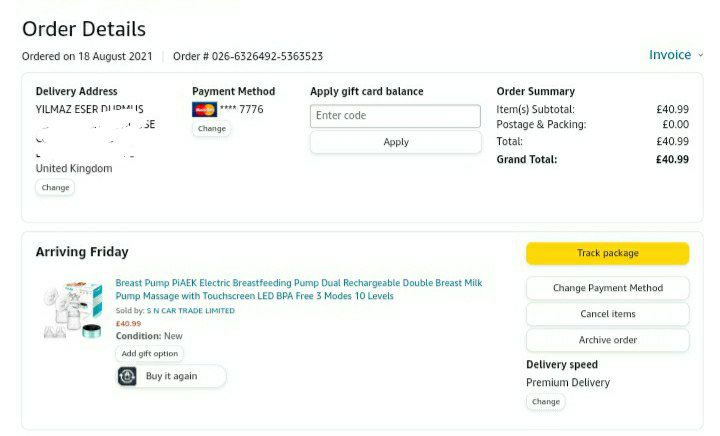The width and height of the screenshot is (720, 436).
Task: Select the Cancel items button
Action: [607, 314]
